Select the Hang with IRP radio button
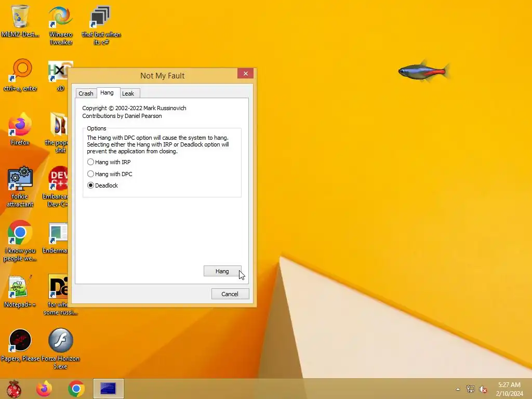The height and width of the screenshot is (399, 532). pyautogui.click(x=90, y=162)
